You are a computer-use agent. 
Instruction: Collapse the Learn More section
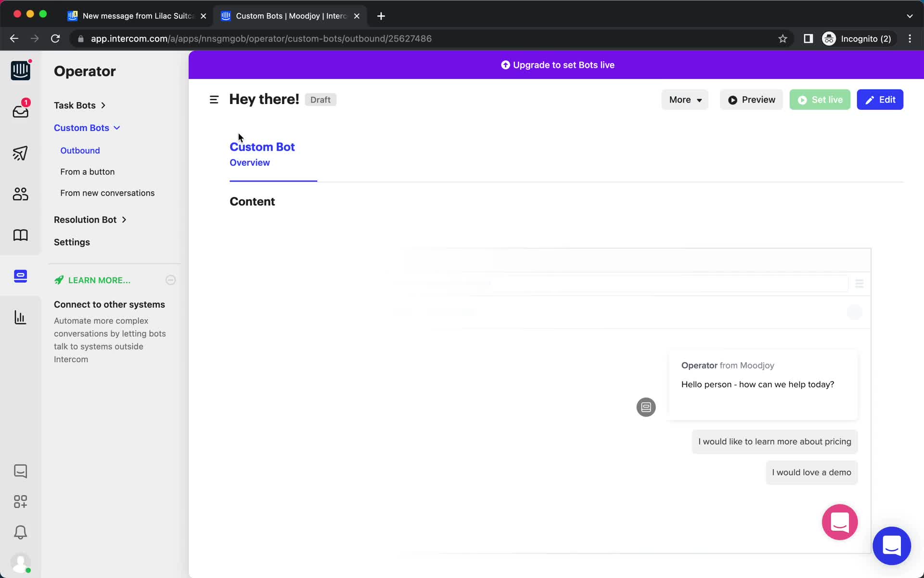tap(170, 280)
